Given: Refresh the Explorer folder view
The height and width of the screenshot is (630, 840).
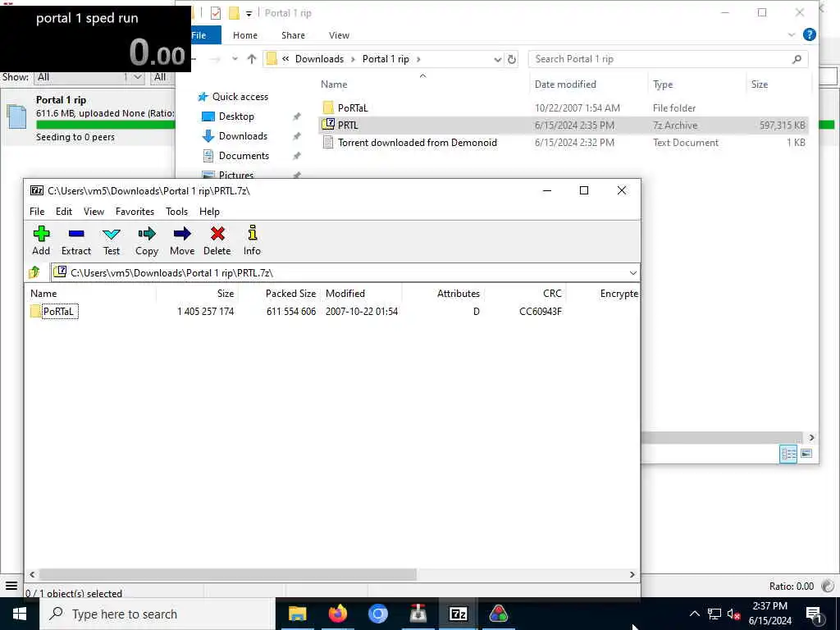Looking at the screenshot, I should tap(512, 59).
